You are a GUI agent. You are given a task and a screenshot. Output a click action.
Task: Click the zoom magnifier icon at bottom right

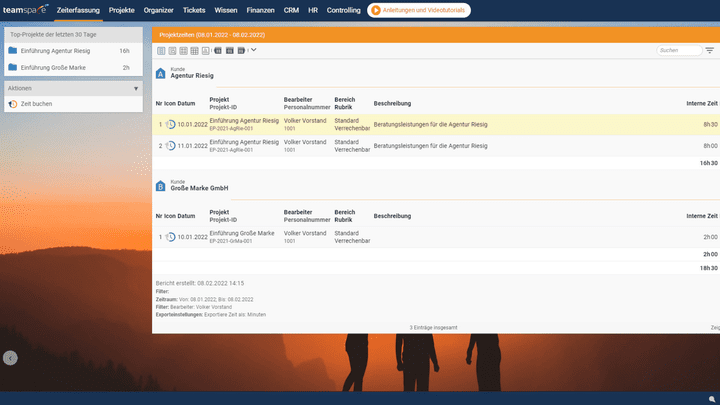click(x=712, y=398)
